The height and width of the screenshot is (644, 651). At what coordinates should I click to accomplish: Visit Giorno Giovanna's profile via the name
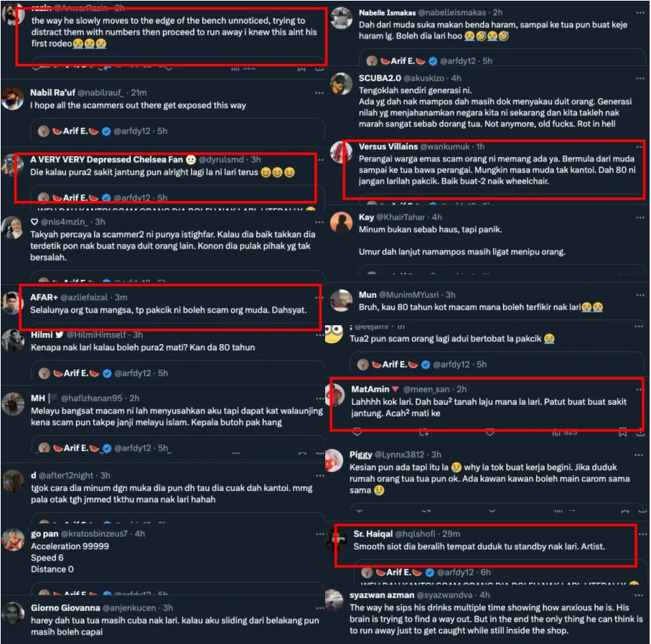65,608
